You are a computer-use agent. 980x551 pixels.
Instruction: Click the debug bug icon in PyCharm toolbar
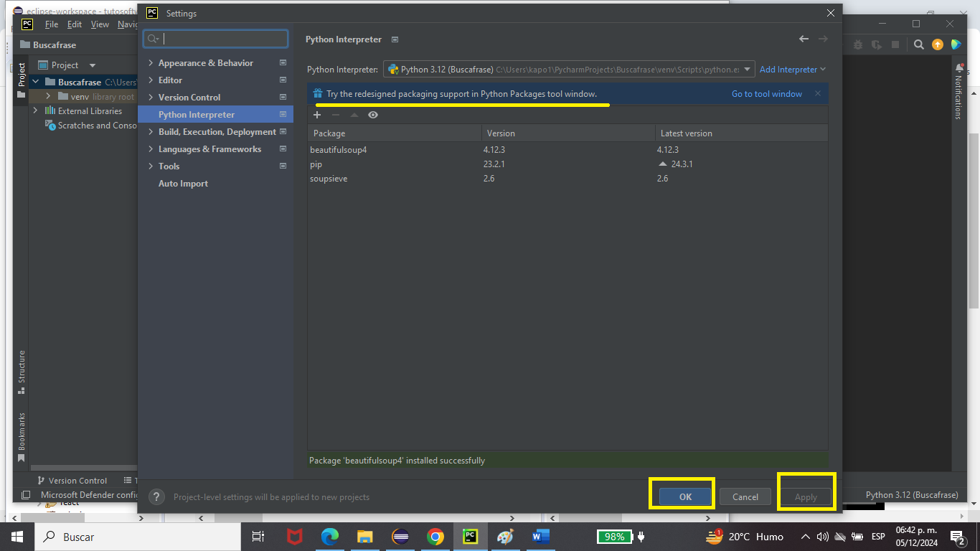(x=858, y=44)
